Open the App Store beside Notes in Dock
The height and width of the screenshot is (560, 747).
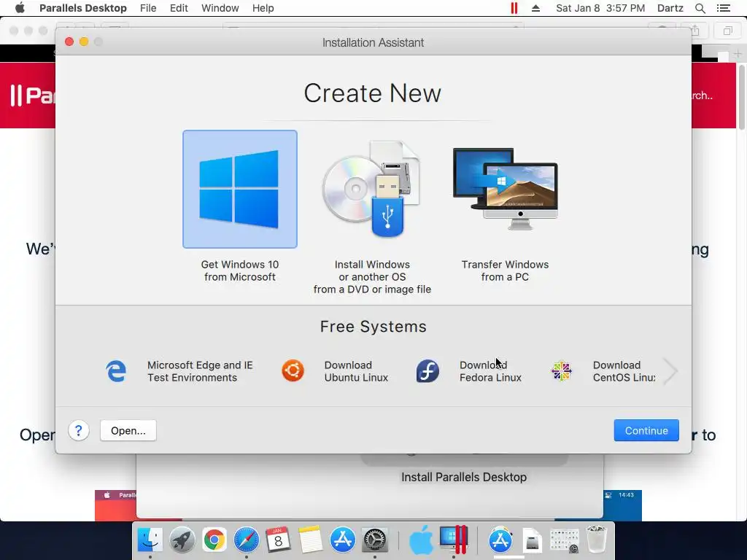(343, 540)
